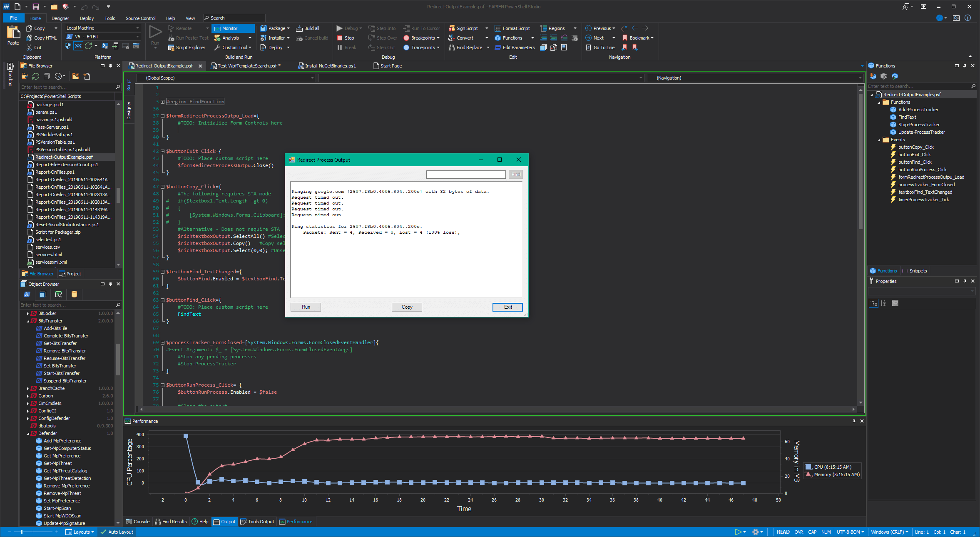The height and width of the screenshot is (537, 980).
Task: Click sort alphabetical icon in Properties panel
Action: click(883, 303)
